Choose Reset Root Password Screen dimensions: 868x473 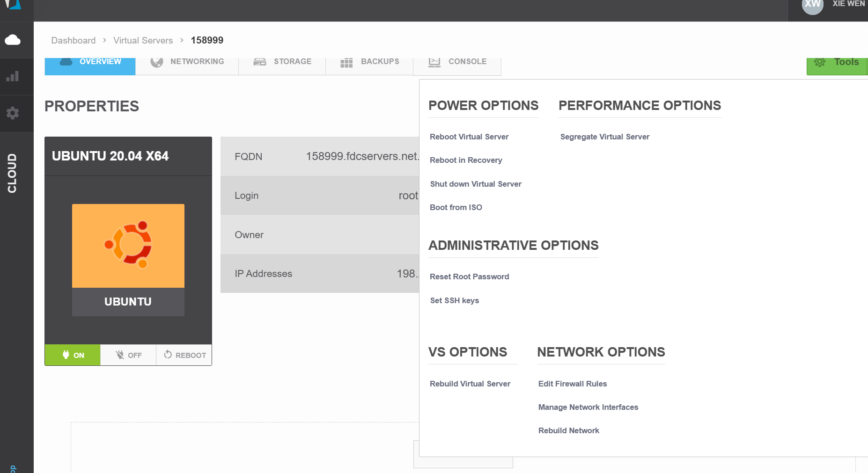(x=469, y=277)
